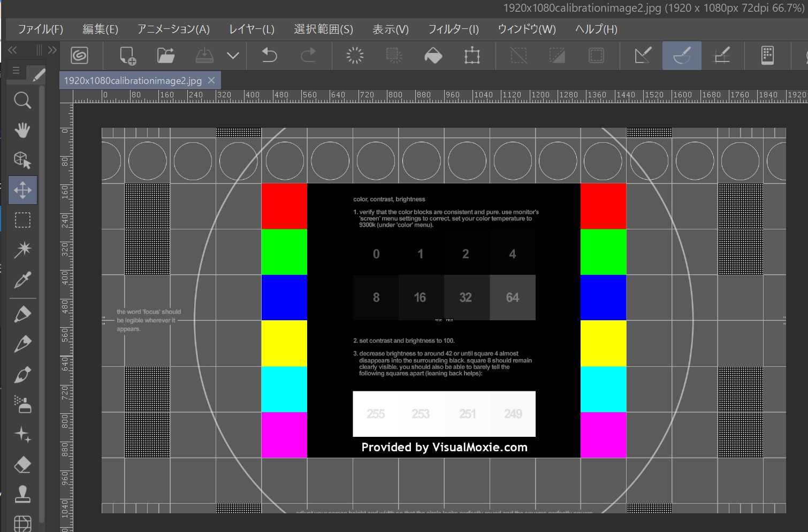The width and height of the screenshot is (808, 532).
Task: Open the tool palette hamburger menu
Action: 16,71
